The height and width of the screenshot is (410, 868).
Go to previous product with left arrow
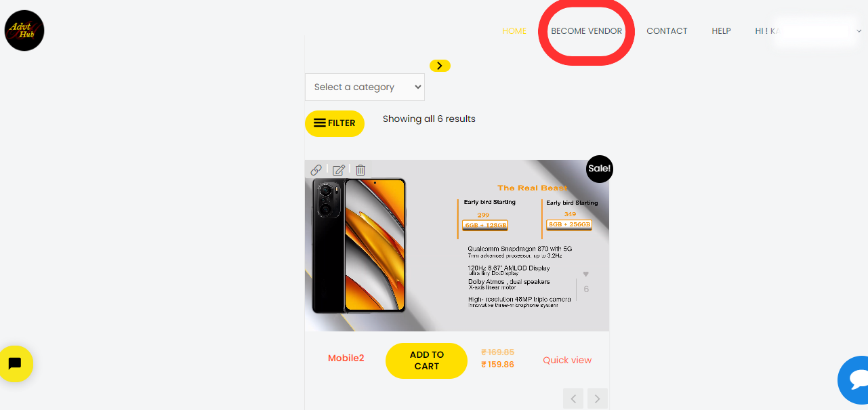click(573, 399)
